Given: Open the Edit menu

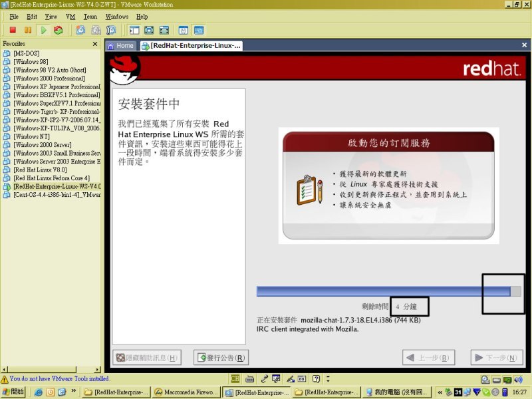Looking at the screenshot, I should point(32,16).
